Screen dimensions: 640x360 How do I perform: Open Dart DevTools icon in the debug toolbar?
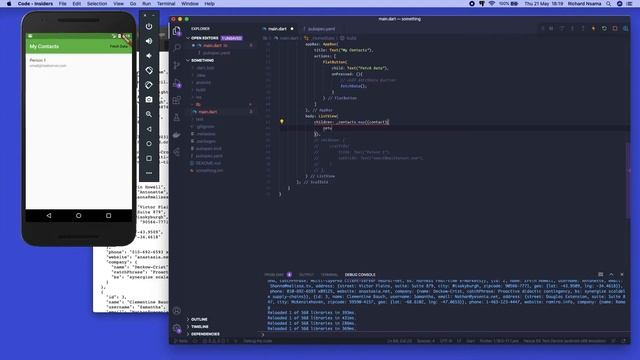tap(625, 29)
